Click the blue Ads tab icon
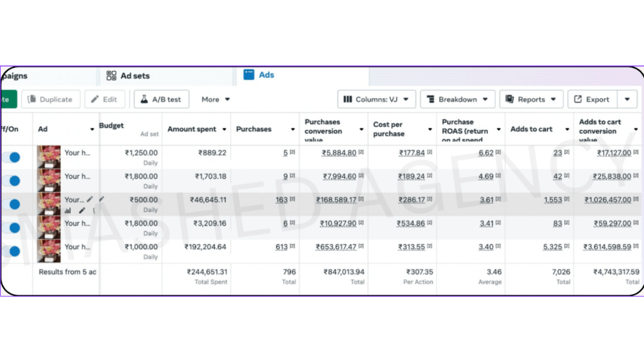Screen dimensions: 644x362 tap(249, 75)
